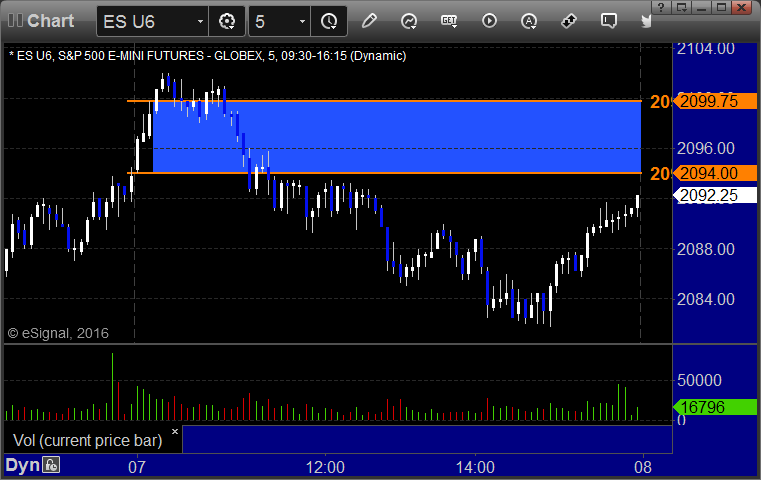Select the blue shaded rectangle on chart

coord(397,137)
